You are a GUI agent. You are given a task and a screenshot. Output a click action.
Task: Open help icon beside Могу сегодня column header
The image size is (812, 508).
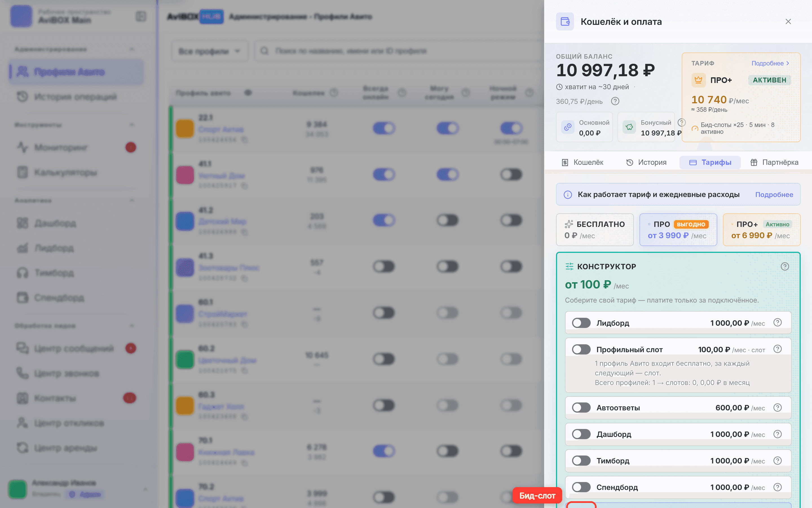tap(466, 93)
